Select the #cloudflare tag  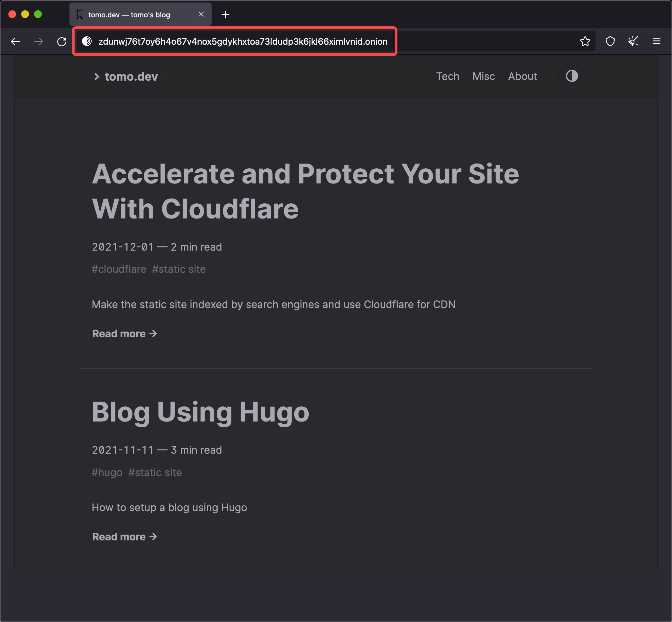pos(119,269)
